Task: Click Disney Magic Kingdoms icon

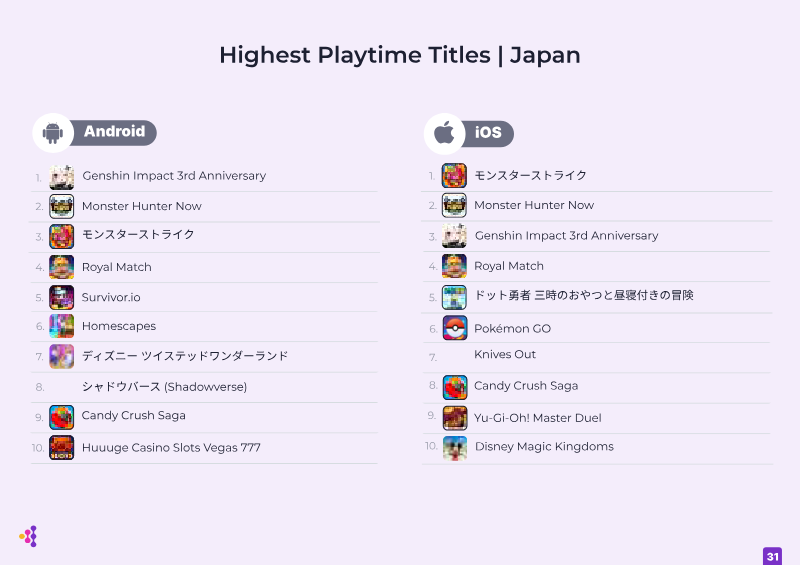Action: click(x=455, y=447)
